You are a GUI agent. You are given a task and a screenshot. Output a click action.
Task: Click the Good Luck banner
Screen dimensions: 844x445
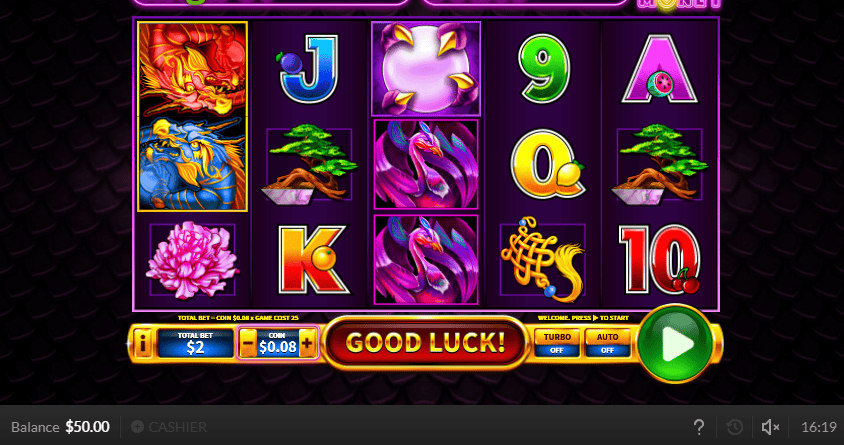pyautogui.click(x=425, y=343)
